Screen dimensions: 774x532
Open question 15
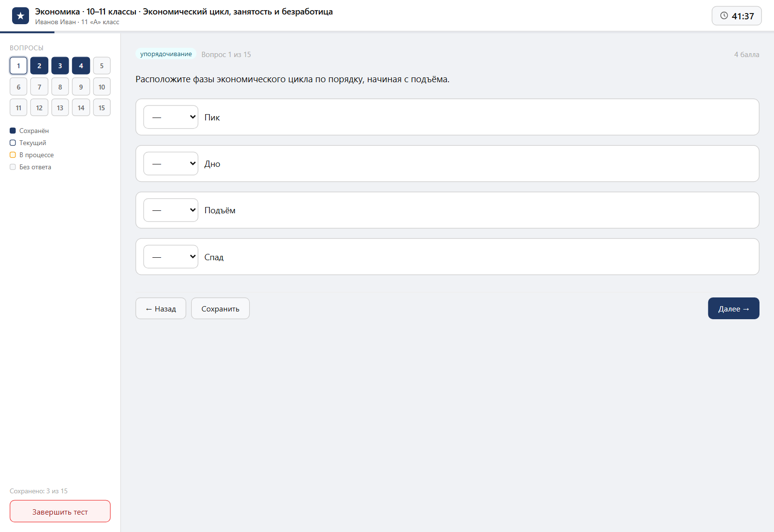102,108
